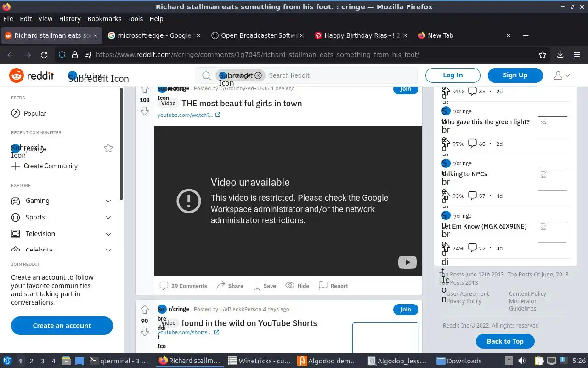Report the 'most beautiful girls' post

pos(334,286)
